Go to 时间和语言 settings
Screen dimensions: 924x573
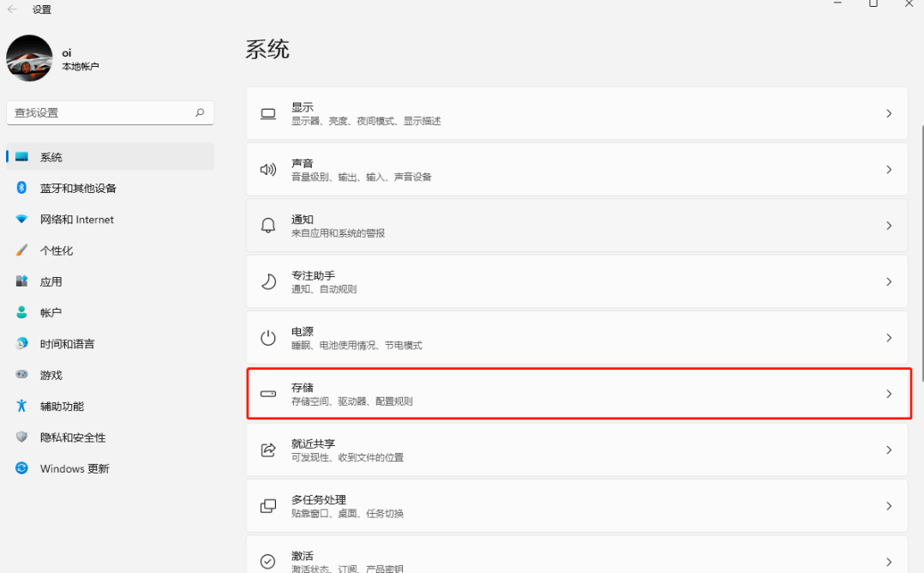pyautogui.click(x=67, y=344)
